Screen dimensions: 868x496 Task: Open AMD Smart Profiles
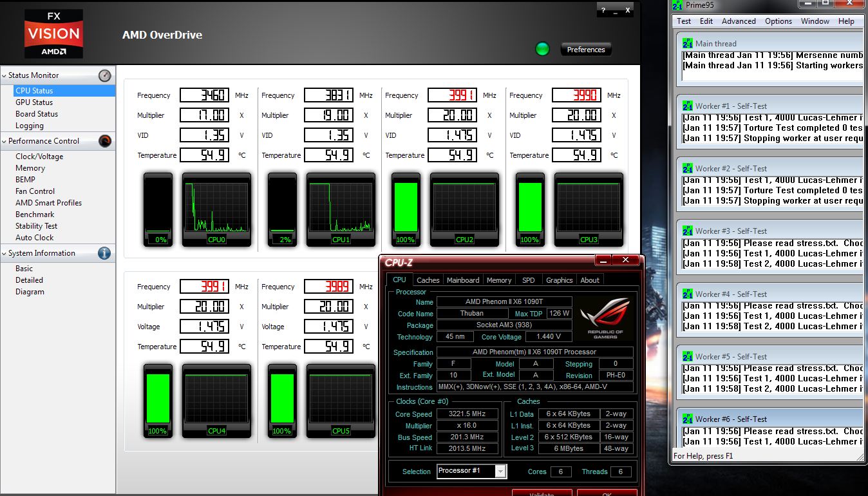pyautogui.click(x=48, y=203)
